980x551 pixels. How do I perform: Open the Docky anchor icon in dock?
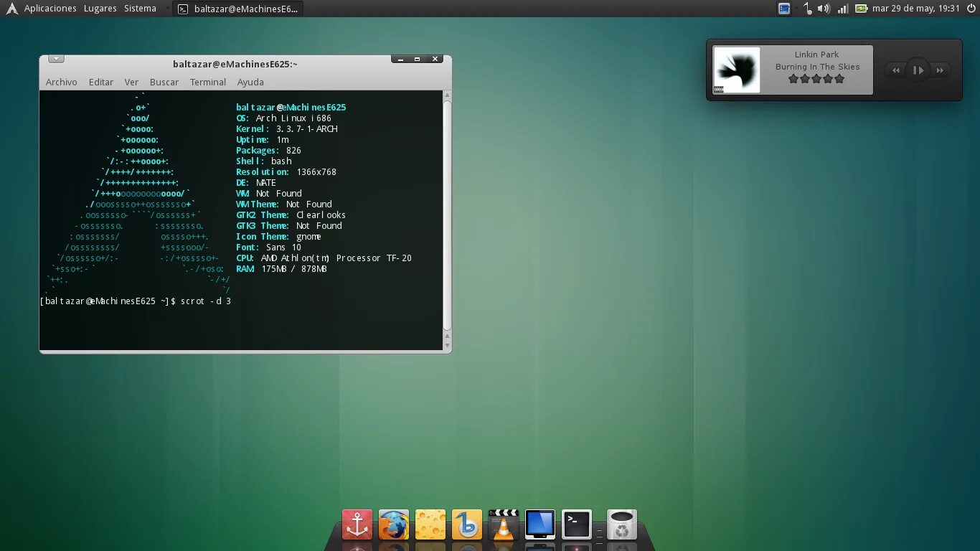(357, 524)
